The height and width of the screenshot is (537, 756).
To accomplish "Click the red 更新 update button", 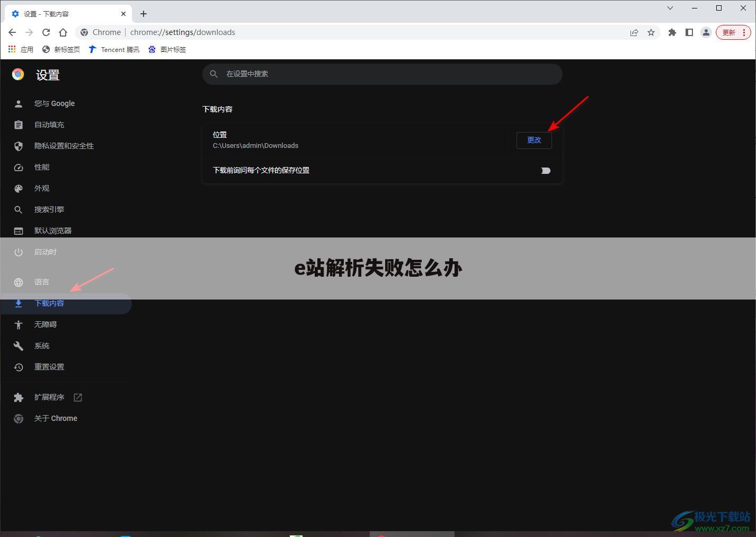I will click(x=733, y=32).
